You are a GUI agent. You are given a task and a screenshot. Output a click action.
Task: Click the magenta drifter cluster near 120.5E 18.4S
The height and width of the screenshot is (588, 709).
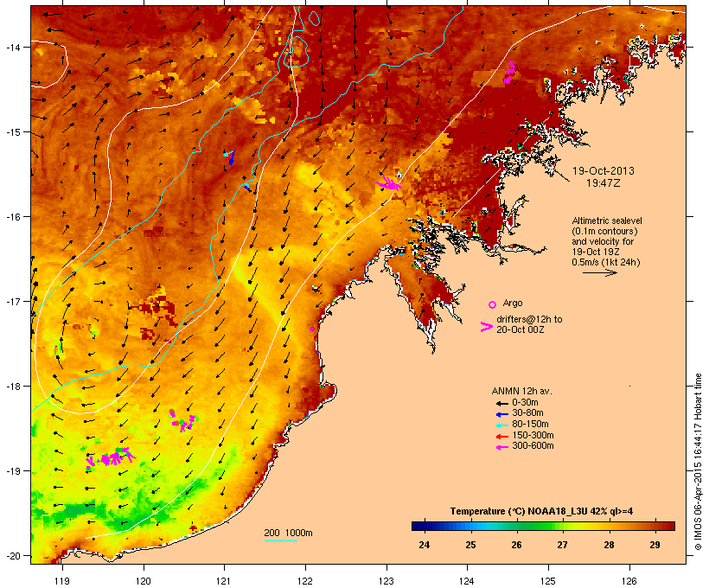click(x=182, y=420)
